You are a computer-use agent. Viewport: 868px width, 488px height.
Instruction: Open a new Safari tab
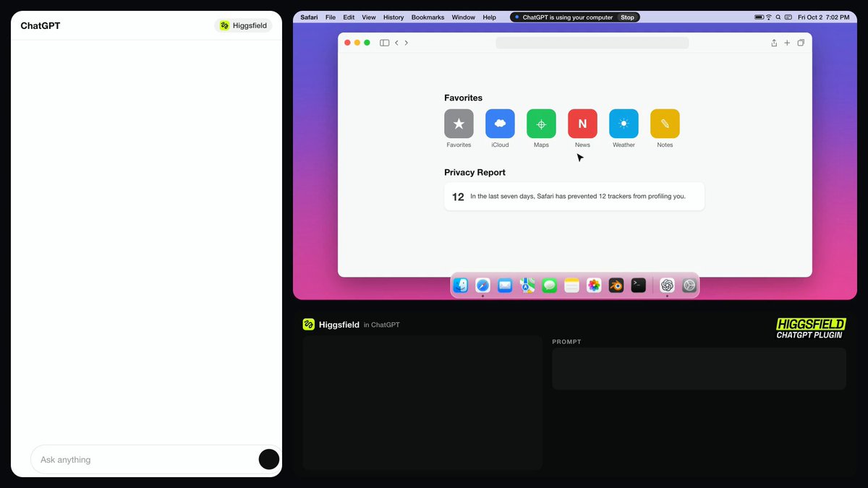pyautogui.click(x=787, y=43)
